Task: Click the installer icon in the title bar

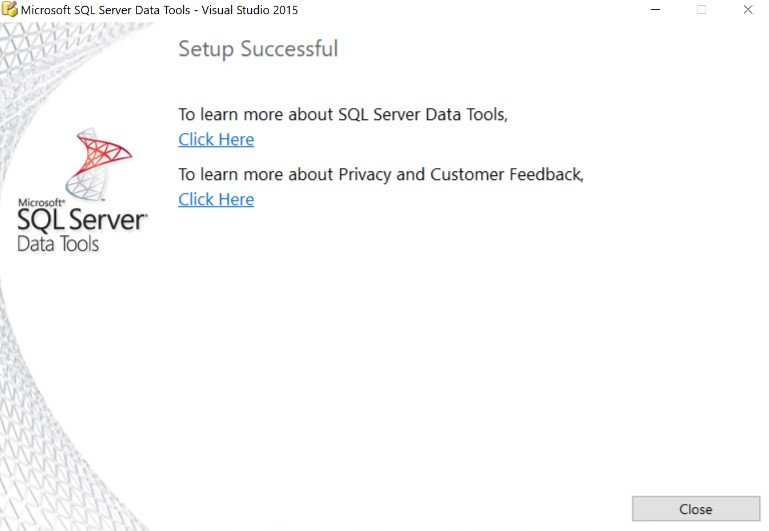Action: (11, 10)
